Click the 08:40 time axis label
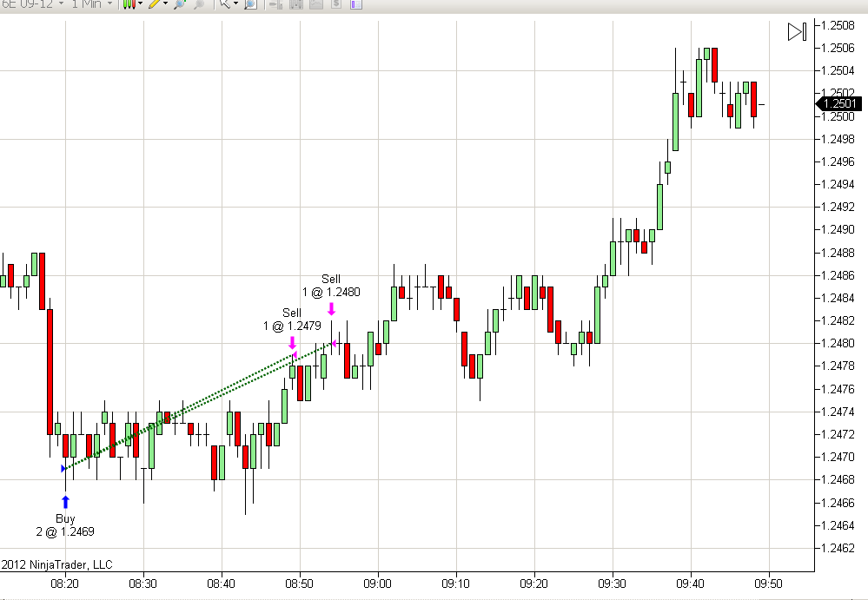The height and width of the screenshot is (600, 868). [x=221, y=584]
